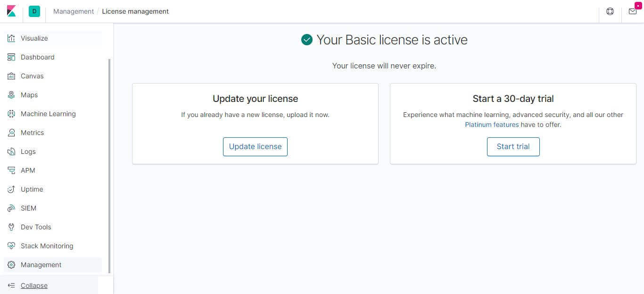
Task: Open the help icon in the top bar
Action: coord(610,11)
